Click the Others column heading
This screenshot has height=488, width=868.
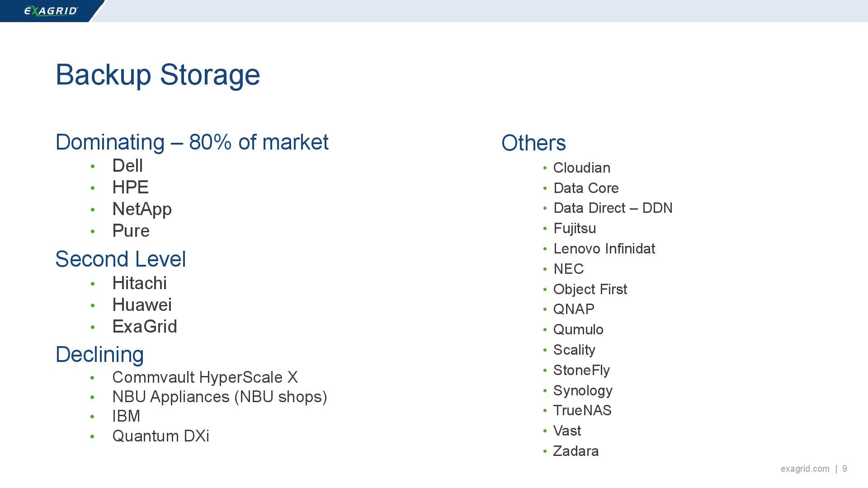tap(533, 143)
